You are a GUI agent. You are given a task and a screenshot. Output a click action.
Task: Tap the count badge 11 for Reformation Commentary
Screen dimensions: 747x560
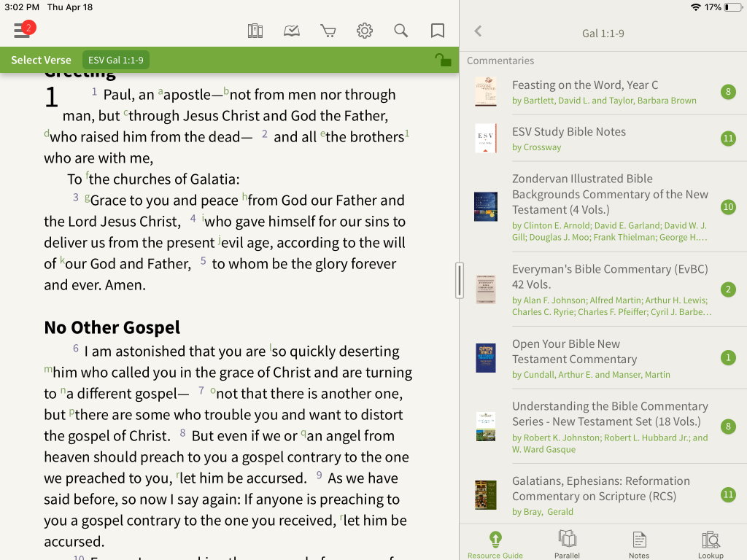pyautogui.click(x=728, y=495)
